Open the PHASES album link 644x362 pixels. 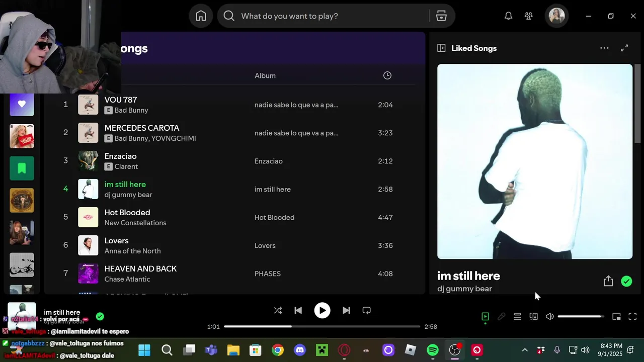(268, 274)
